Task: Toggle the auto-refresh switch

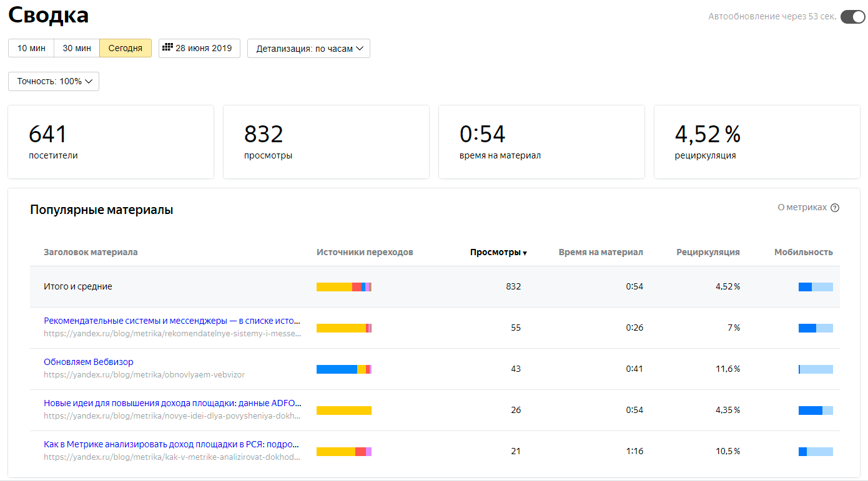Action: point(852,17)
